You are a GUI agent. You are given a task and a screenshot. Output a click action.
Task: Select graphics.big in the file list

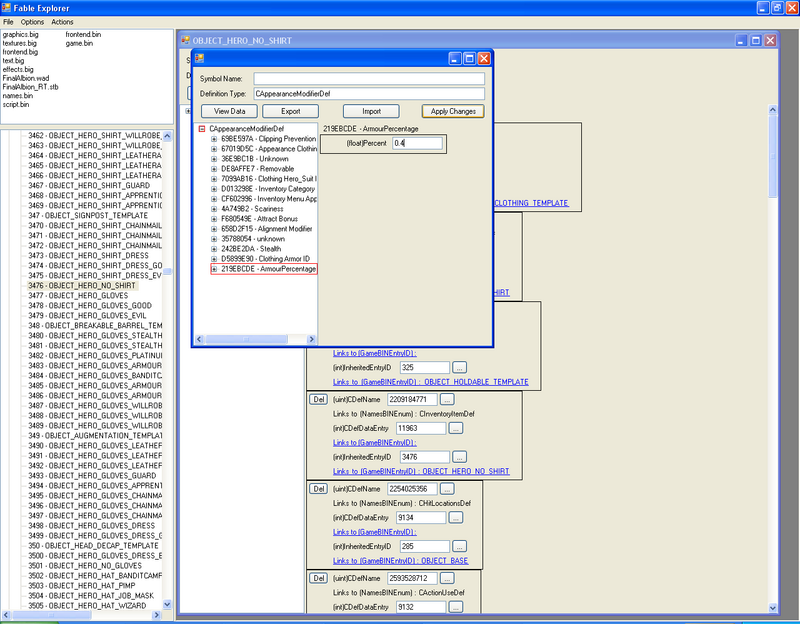20,35
